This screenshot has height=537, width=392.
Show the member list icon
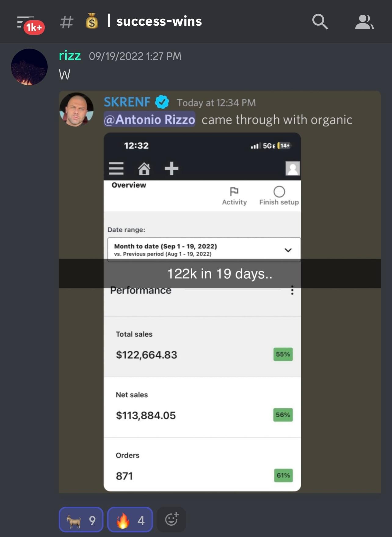[x=364, y=22]
